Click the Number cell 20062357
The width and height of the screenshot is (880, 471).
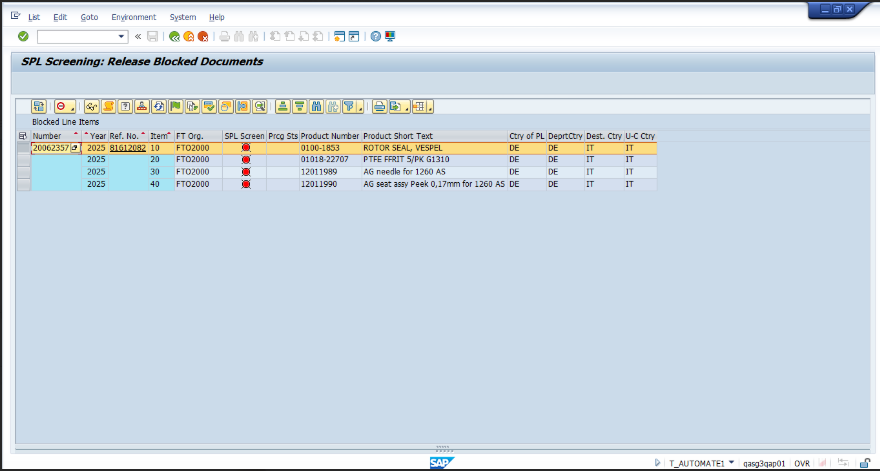click(x=51, y=148)
